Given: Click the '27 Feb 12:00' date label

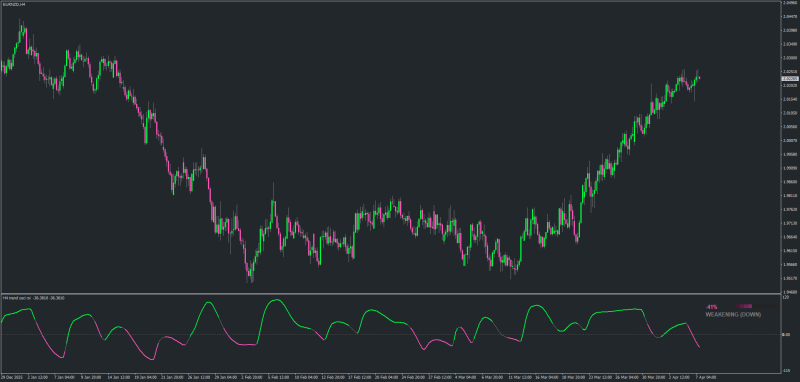Looking at the screenshot, I should (440, 377).
